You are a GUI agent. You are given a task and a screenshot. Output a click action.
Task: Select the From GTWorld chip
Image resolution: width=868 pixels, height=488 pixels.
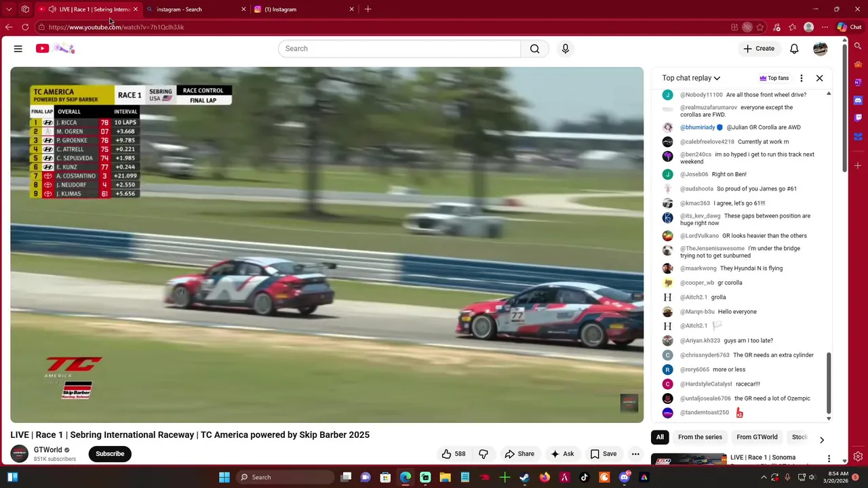coord(757,437)
